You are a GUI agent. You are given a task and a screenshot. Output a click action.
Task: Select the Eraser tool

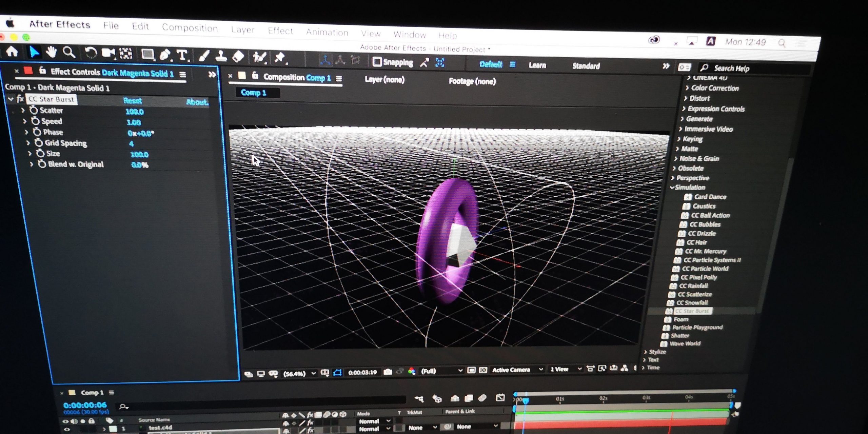click(238, 57)
